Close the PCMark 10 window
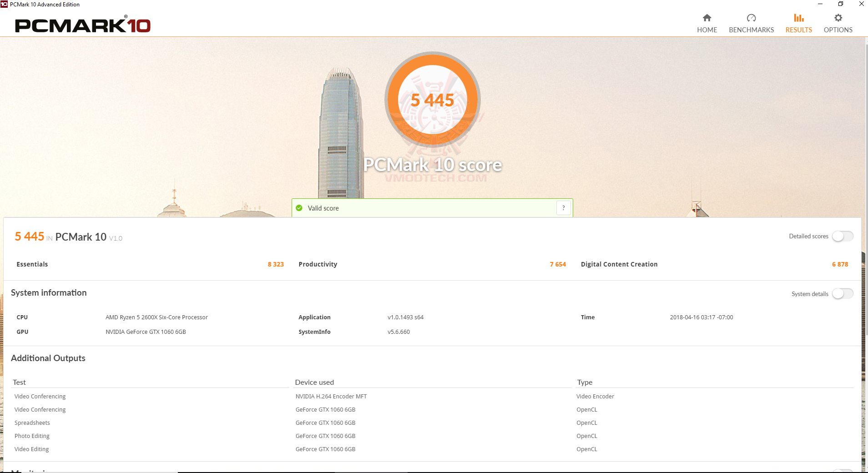The height and width of the screenshot is (473, 868). pyautogui.click(x=861, y=4)
